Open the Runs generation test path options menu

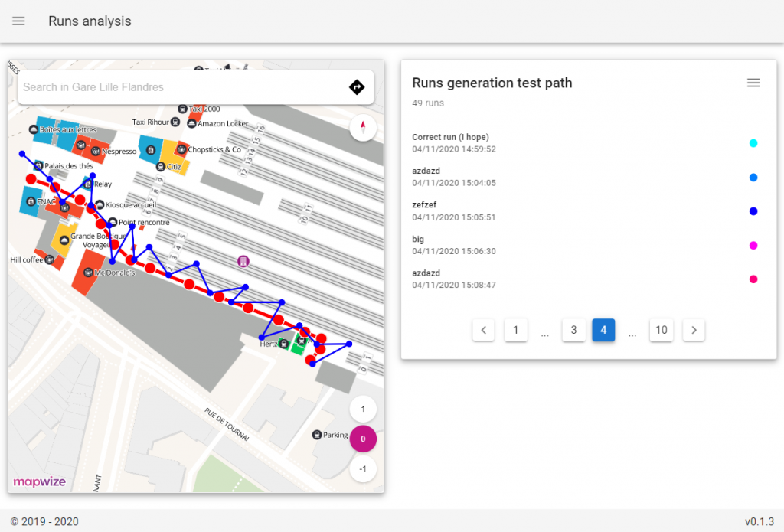[753, 83]
